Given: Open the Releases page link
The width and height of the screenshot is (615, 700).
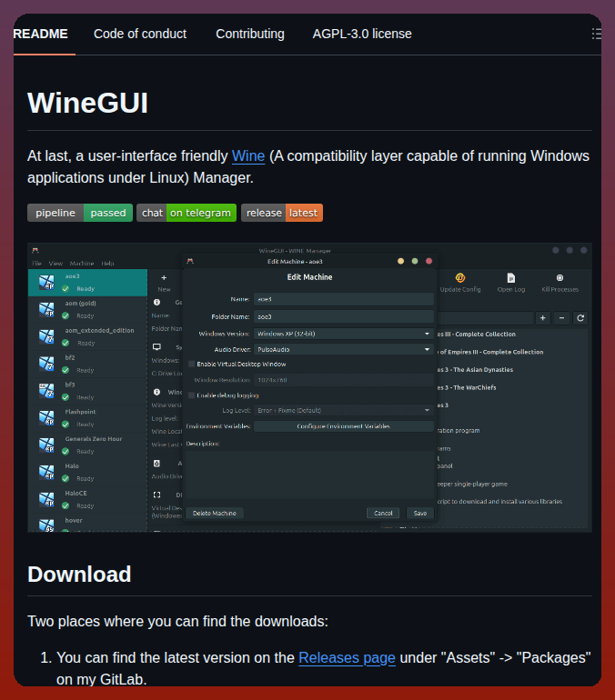Looking at the screenshot, I should point(347,657).
